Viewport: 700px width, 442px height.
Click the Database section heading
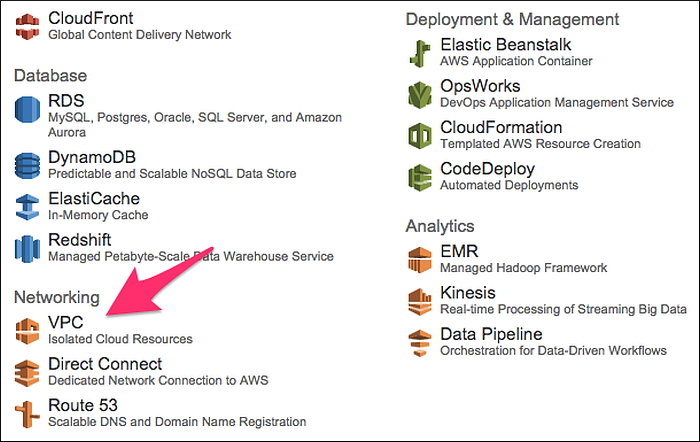pos(50,75)
